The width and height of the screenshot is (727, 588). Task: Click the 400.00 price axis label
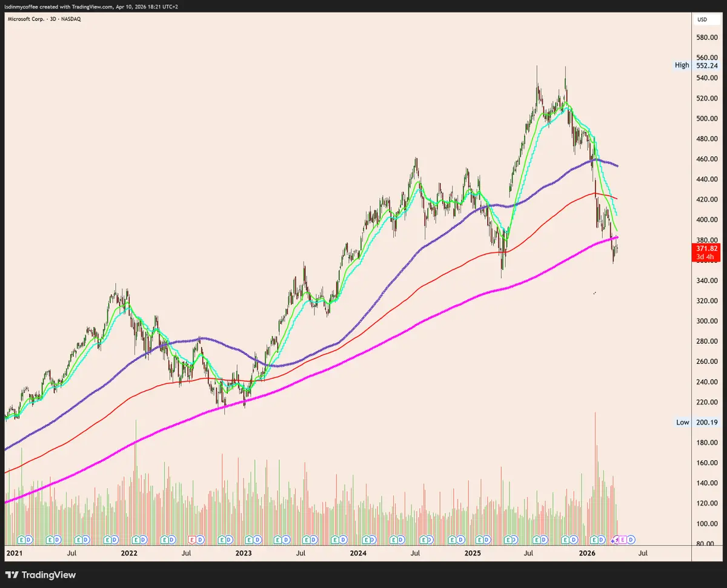coord(708,220)
